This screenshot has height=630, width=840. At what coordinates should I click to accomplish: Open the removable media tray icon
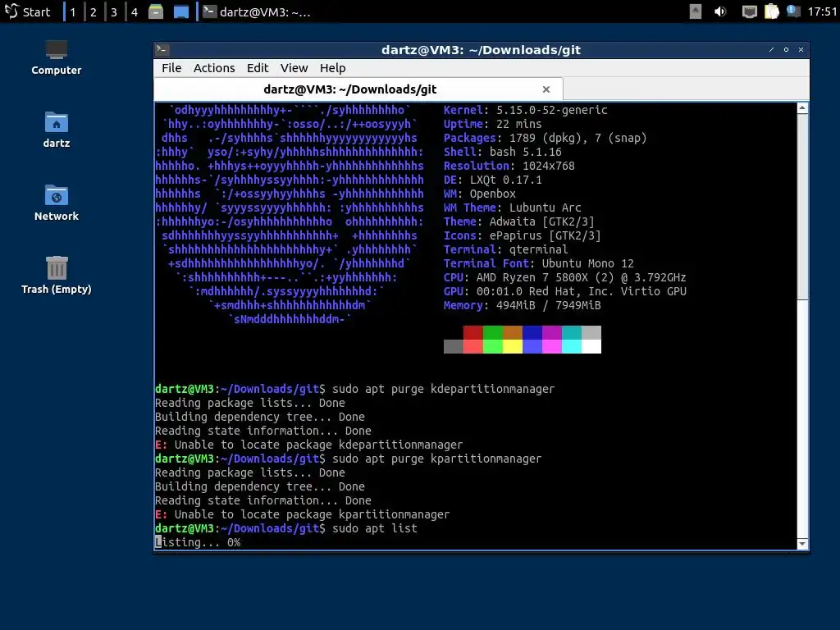point(696,11)
